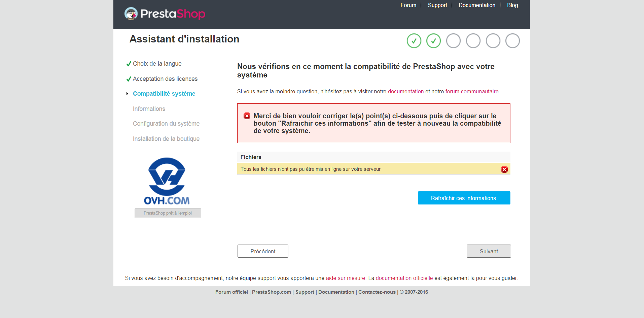
Task: Go to the Blog header link
Action: coord(512,5)
